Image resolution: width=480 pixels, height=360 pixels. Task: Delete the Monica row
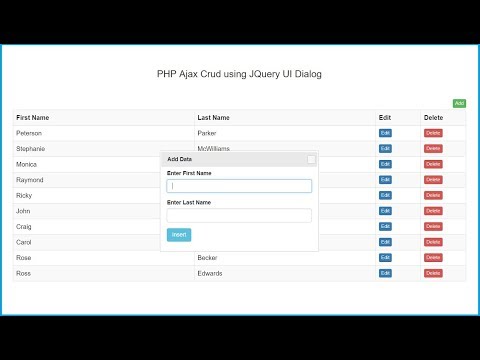click(433, 164)
